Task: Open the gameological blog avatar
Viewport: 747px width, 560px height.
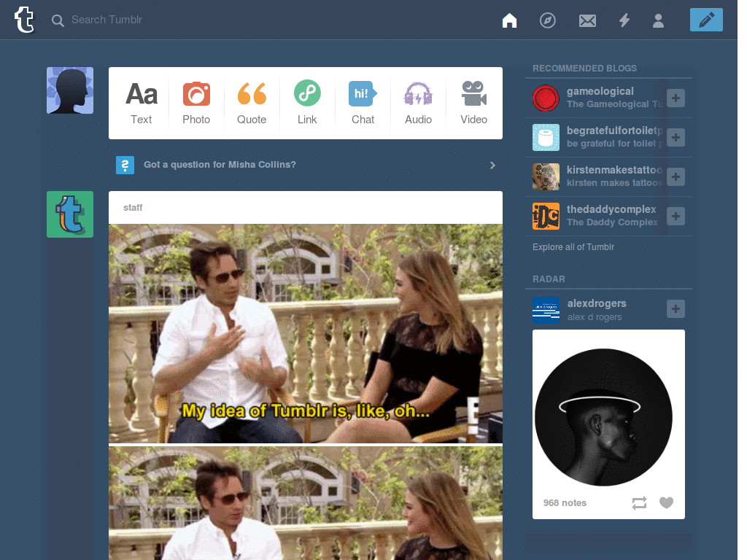Action: 546,98
